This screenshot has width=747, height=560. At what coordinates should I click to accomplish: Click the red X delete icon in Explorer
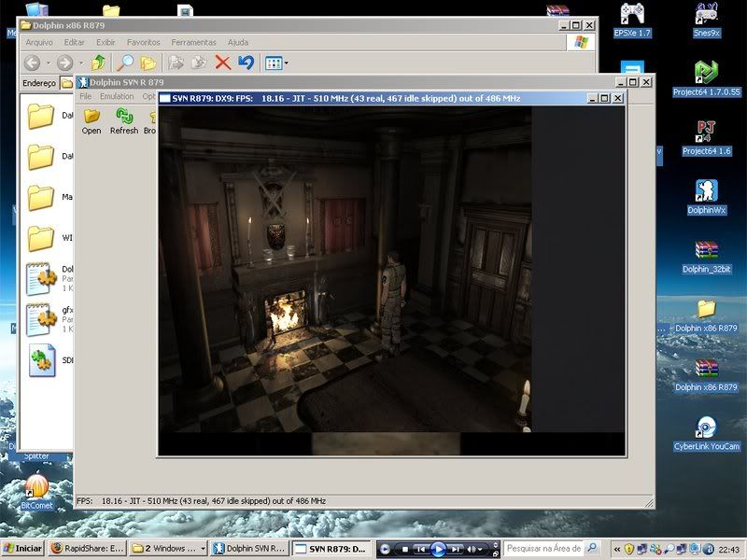coord(222,63)
